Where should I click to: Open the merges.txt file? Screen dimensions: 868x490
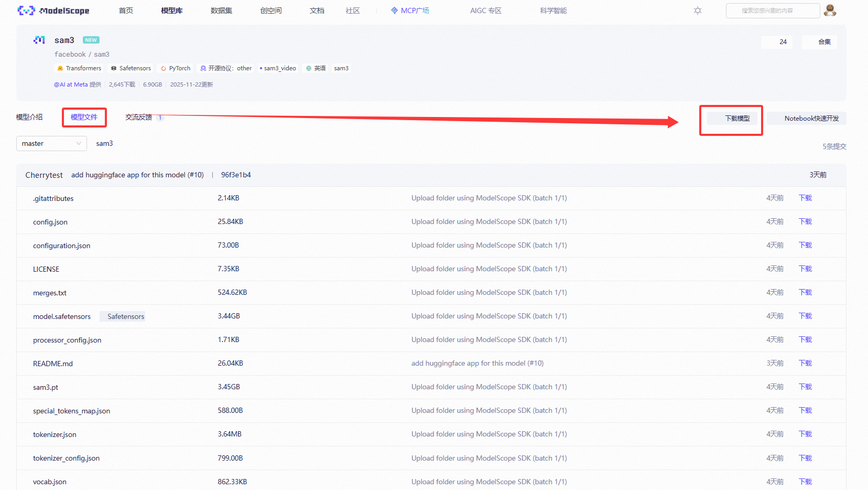coord(50,293)
